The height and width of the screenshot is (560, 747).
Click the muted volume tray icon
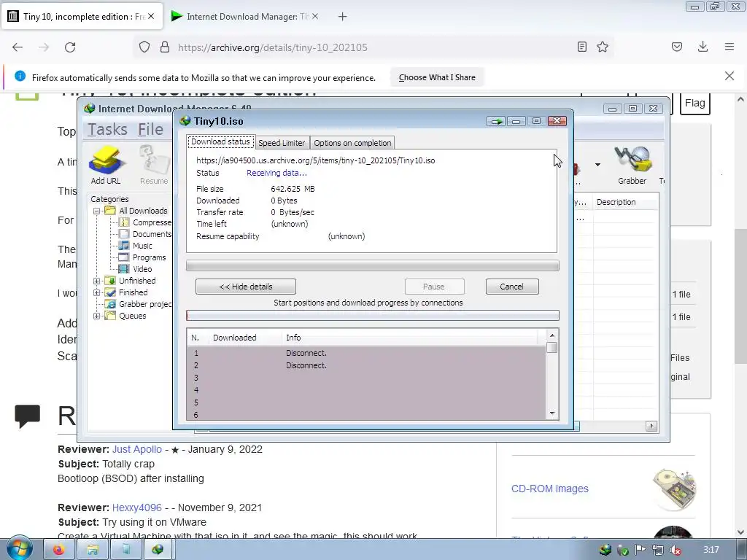point(675,550)
